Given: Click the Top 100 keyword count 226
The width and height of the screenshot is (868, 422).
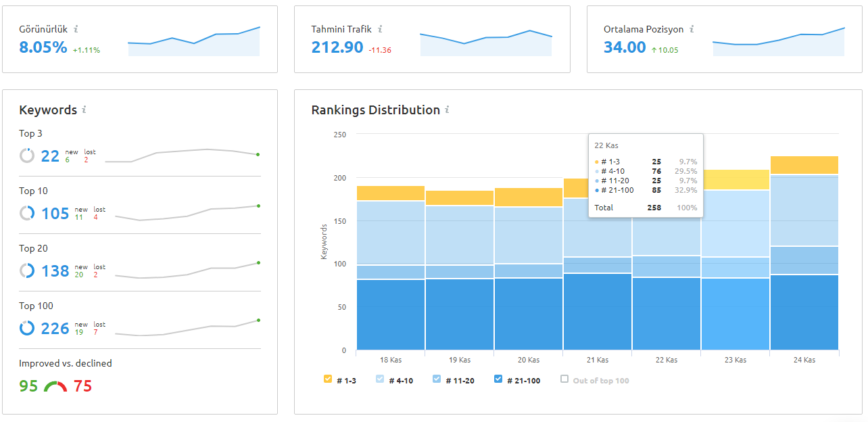Looking at the screenshot, I should pyautogui.click(x=55, y=329).
